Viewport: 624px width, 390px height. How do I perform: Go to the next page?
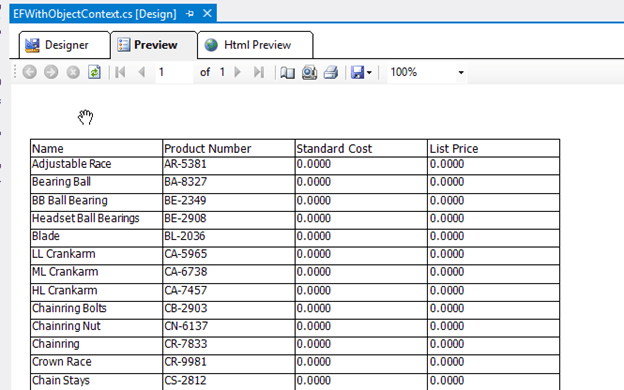tap(238, 72)
